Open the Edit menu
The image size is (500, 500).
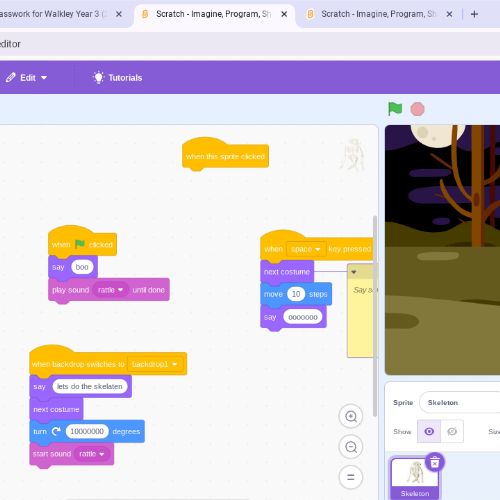(x=27, y=78)
